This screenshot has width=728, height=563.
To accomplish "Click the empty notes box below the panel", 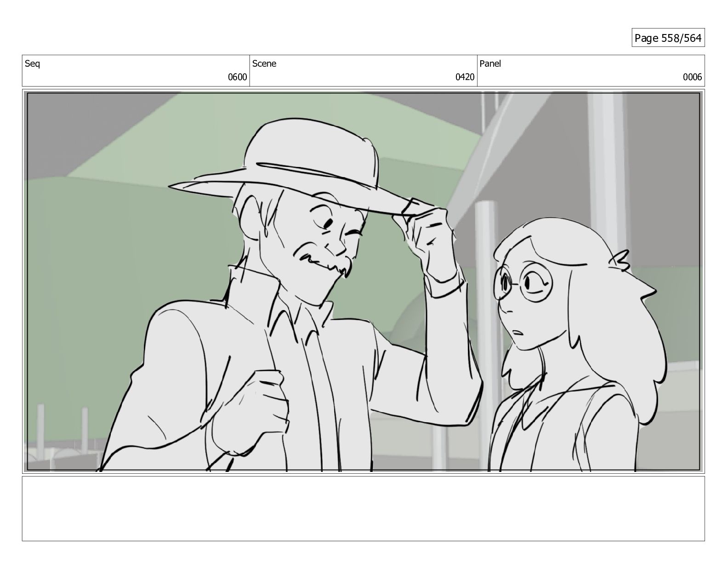I will (x=363, y=509).
